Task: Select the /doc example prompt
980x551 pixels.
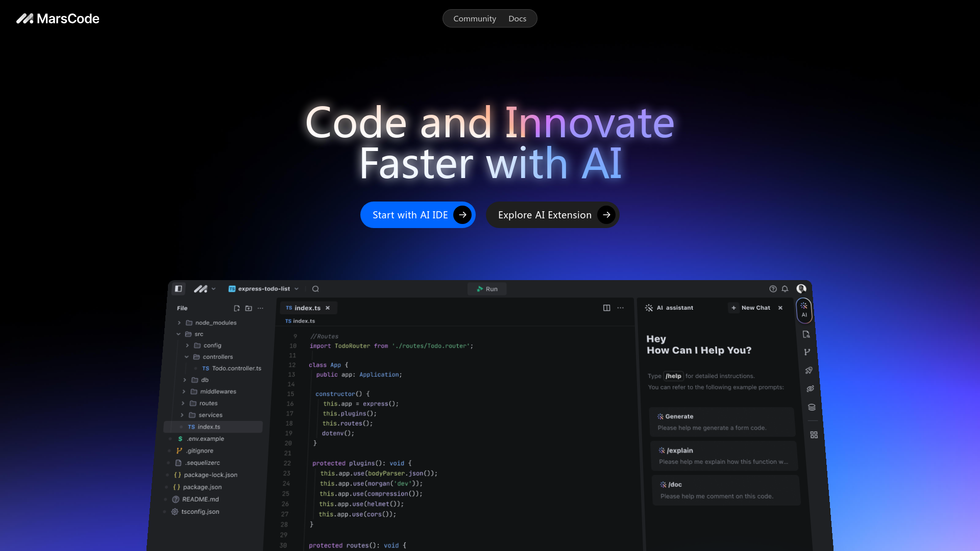Action: (726, 490)
